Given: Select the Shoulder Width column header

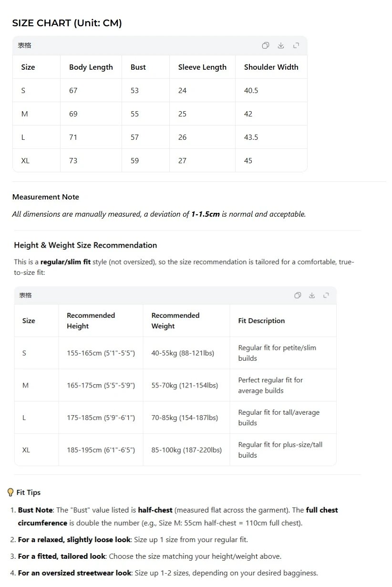Looking at the screenshot, I should tap(271, 67).
